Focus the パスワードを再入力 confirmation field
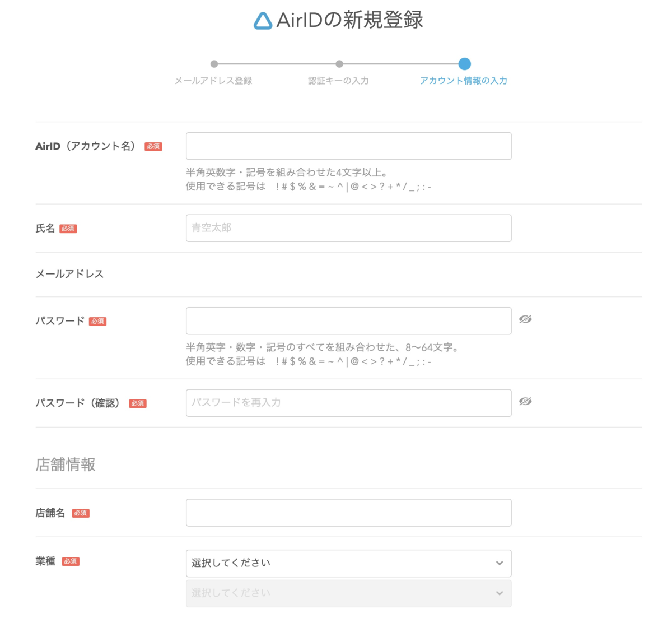Viewport: 672px width, 618px height. coord(348,403)
